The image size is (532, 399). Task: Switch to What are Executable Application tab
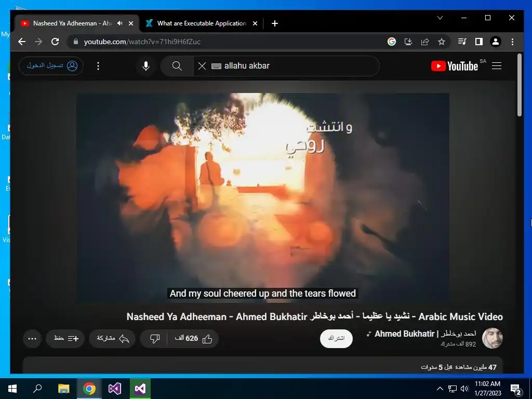tap(202, 23)
